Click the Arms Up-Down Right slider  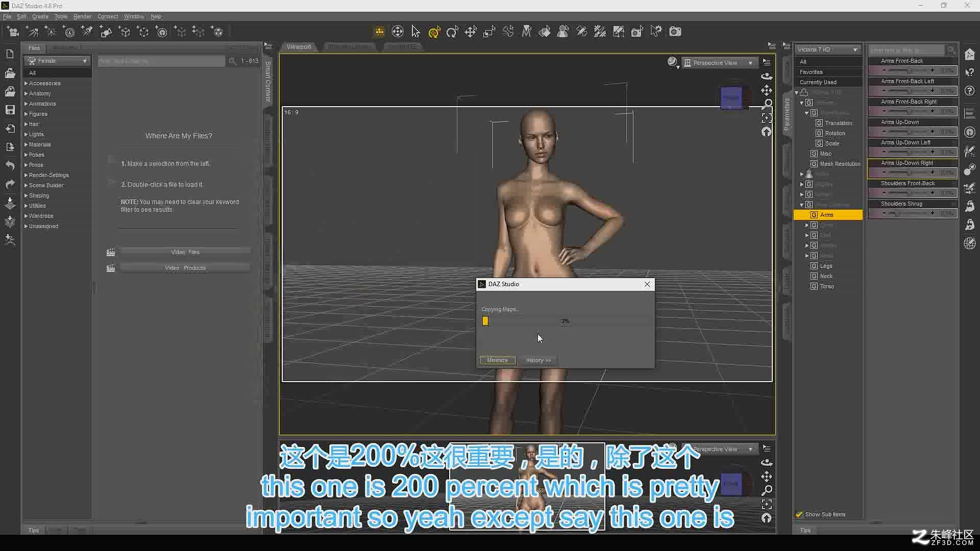pyautogui.click(x=913, y=172)
